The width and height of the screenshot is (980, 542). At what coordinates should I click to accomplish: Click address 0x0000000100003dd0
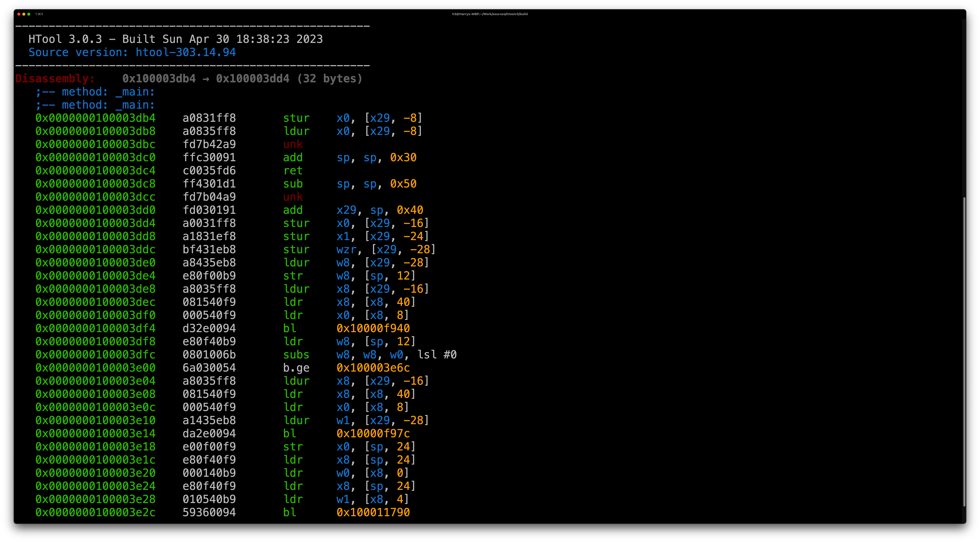(x=95, y=210)
